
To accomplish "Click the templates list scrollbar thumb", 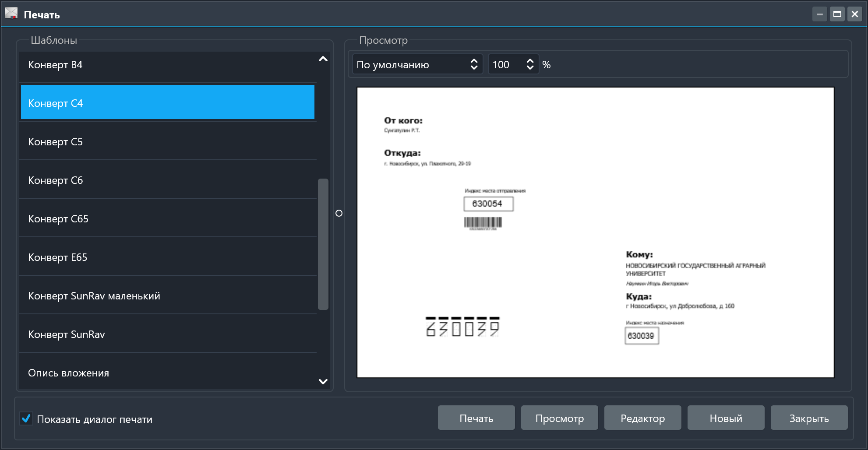I will click(323, 244).
